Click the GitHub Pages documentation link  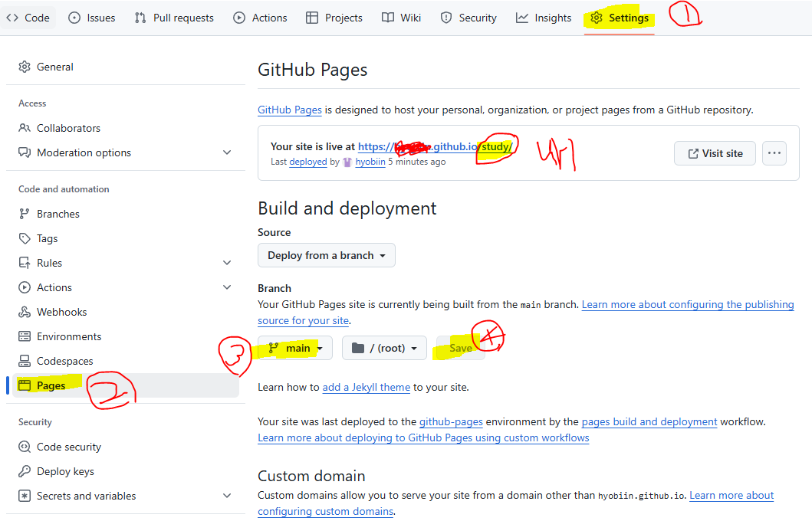click(290, 110)
